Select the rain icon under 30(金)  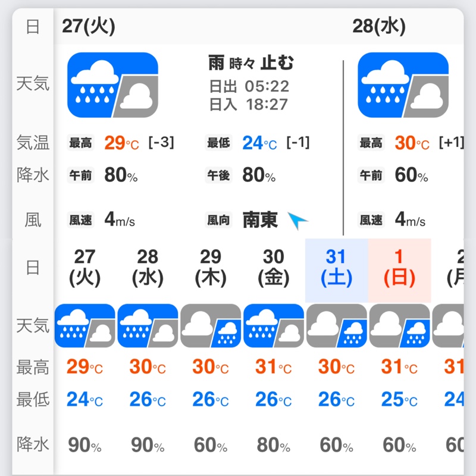coord(274,325)
